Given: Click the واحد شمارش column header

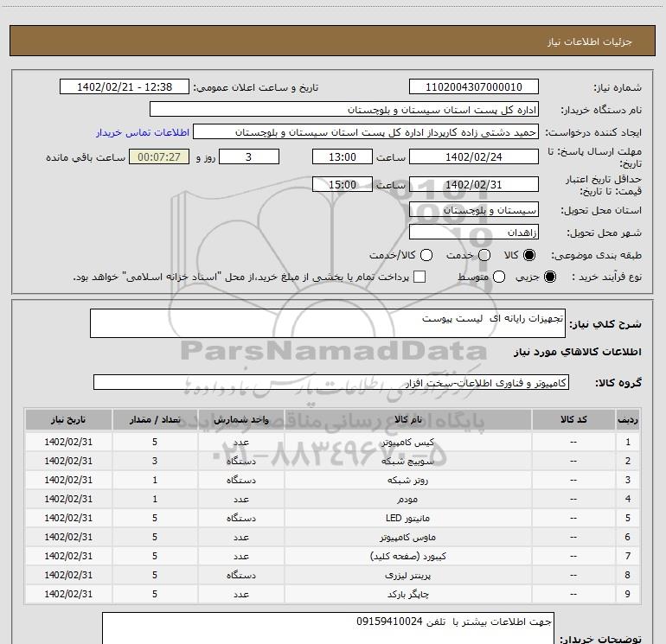Looking at the screenshot, I should click(x=240, y=419).
